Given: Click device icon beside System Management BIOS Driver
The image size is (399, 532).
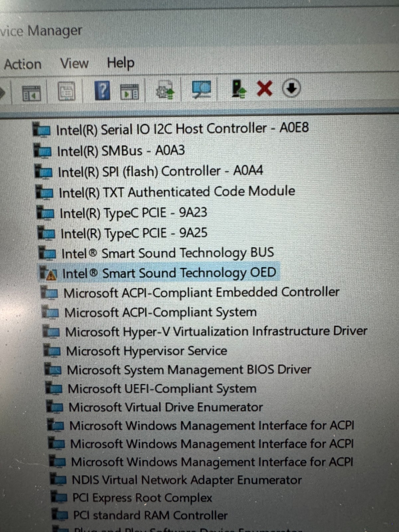Looking at the screenshot, I should coord(53,370).
